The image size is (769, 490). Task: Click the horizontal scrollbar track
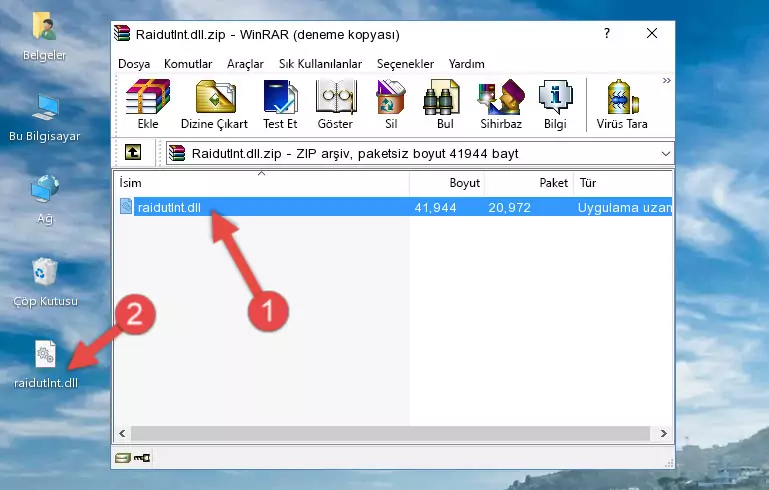click(390, 433)
